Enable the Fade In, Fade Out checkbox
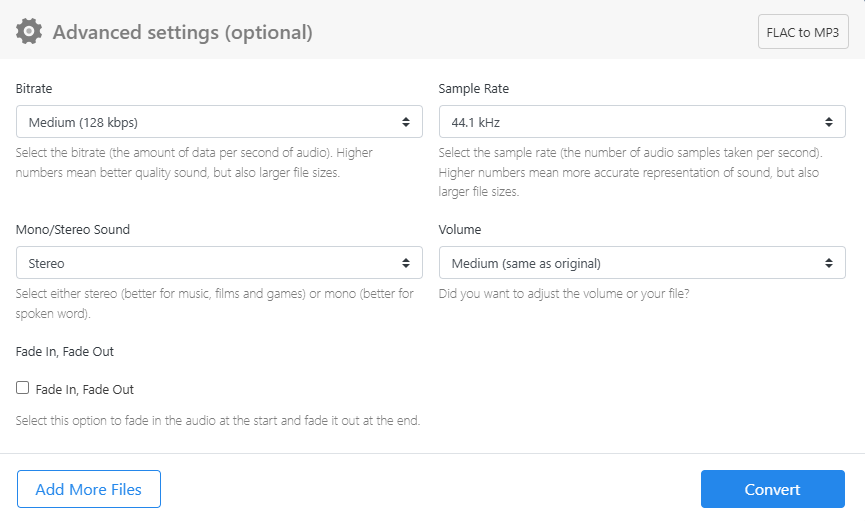The image size is (865, 521). pyautogui.click(x=23, y=388)
